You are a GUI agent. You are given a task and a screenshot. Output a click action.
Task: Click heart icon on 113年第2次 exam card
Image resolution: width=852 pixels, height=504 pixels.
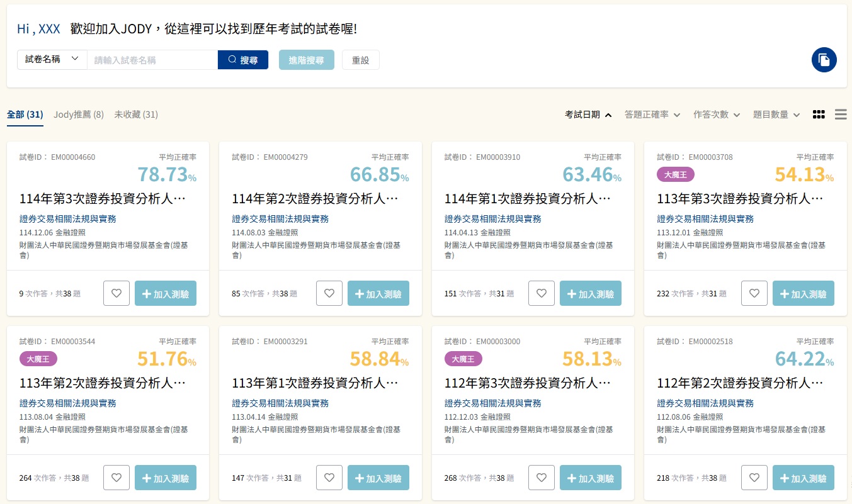116,478
